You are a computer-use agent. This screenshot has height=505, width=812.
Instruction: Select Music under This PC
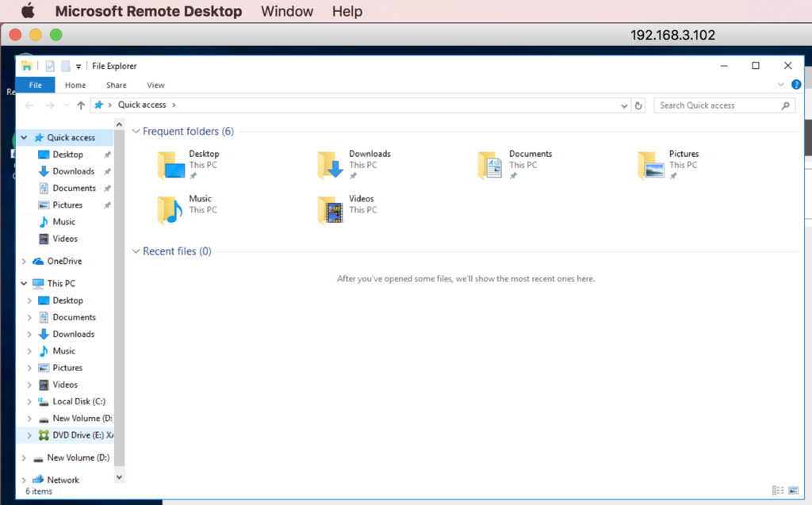[63, 350]
